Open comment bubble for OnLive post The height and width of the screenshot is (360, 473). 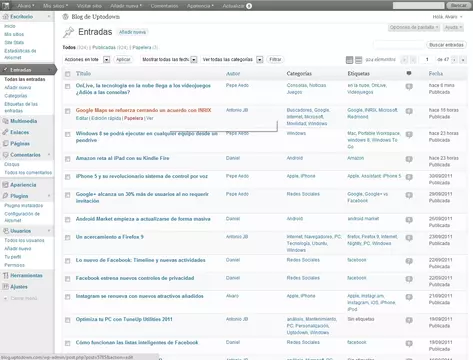tap(409, 87)
